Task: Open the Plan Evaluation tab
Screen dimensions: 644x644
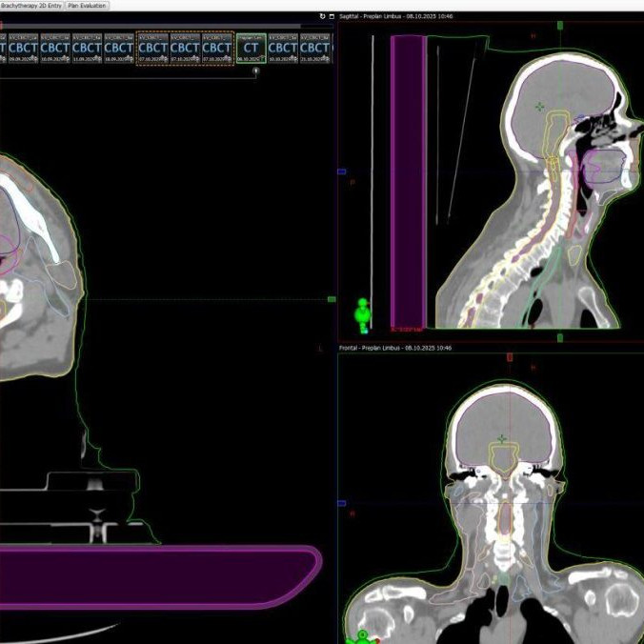Action: 87,6
